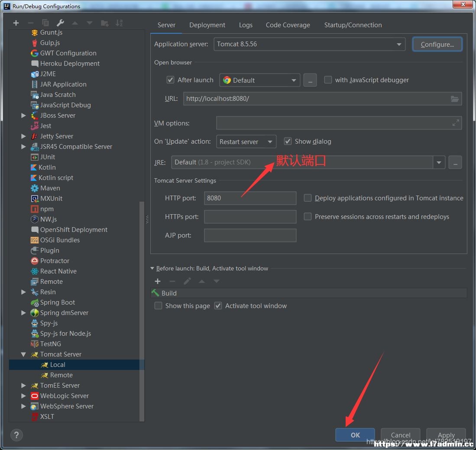Image resolution: width=476 pixels, height=450 pixels.
Task: Click the VM options expand icon
Action: coord(455,123)
